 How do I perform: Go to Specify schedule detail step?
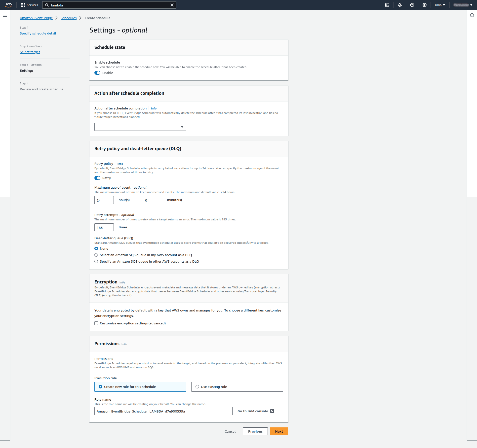(38, 33)
